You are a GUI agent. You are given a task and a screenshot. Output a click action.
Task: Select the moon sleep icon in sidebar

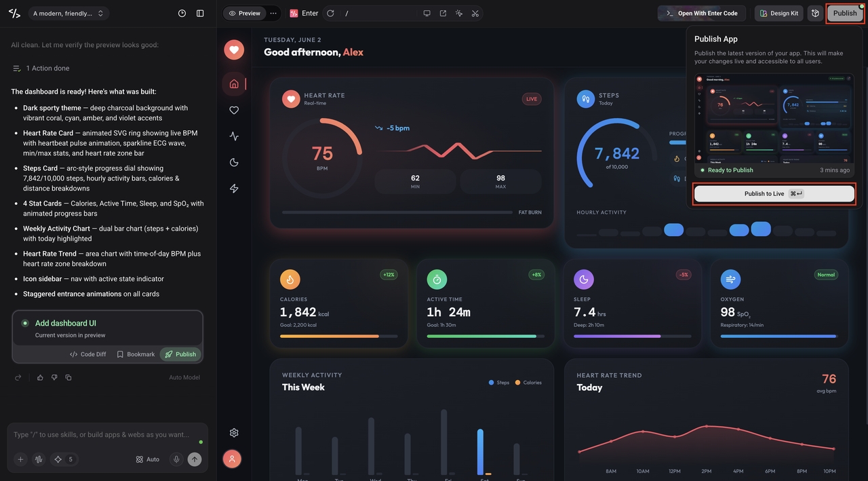(234, 162)
